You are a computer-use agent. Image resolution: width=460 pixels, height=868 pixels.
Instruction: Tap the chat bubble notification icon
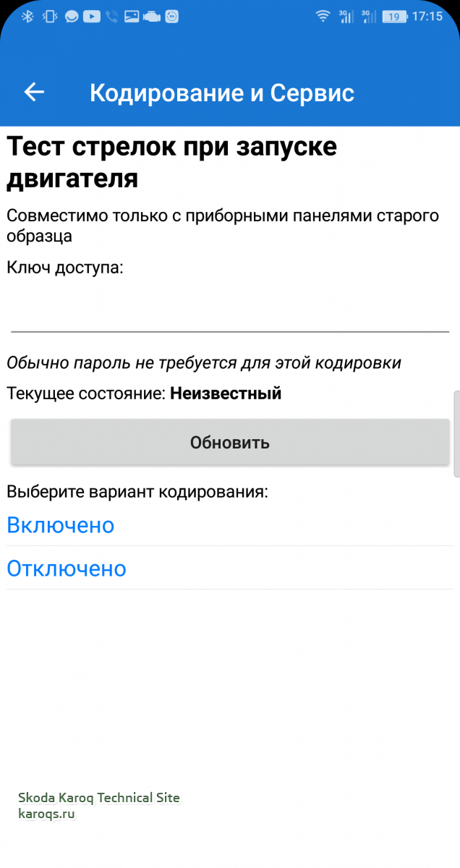71,16
